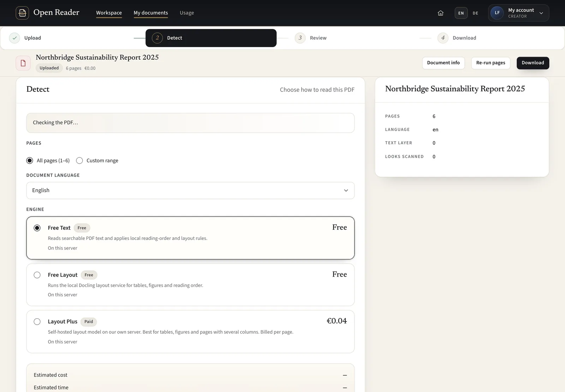
Task: Click the Open Reader logo icon
Action: (x=22, y=13)
